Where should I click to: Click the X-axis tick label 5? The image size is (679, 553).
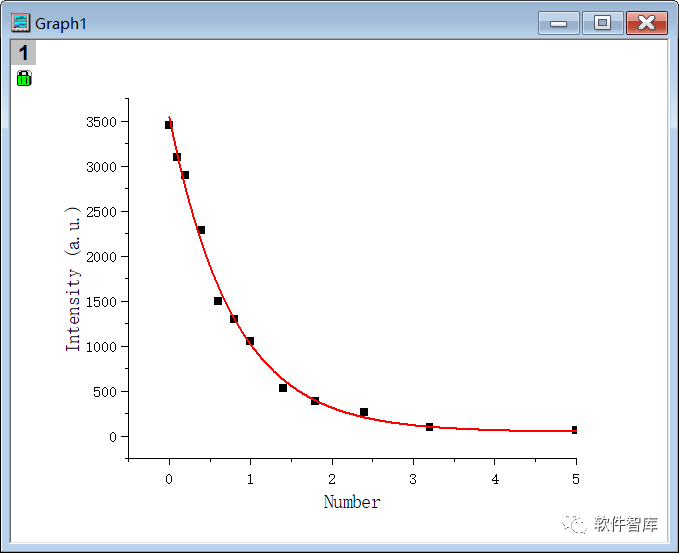pyautogui.click(x=576, y=479)
